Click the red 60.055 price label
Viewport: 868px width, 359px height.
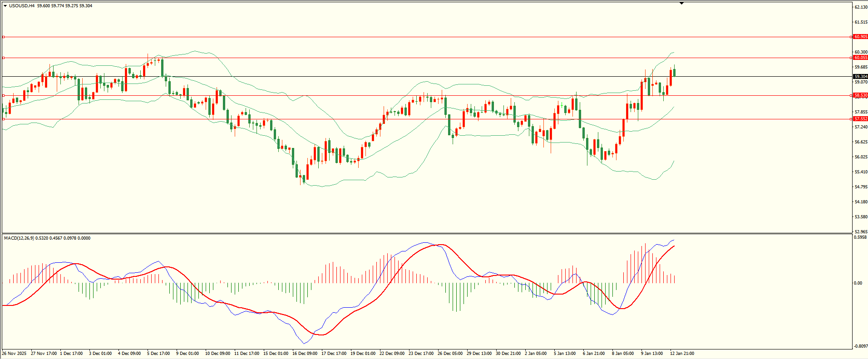coord(860,58)
